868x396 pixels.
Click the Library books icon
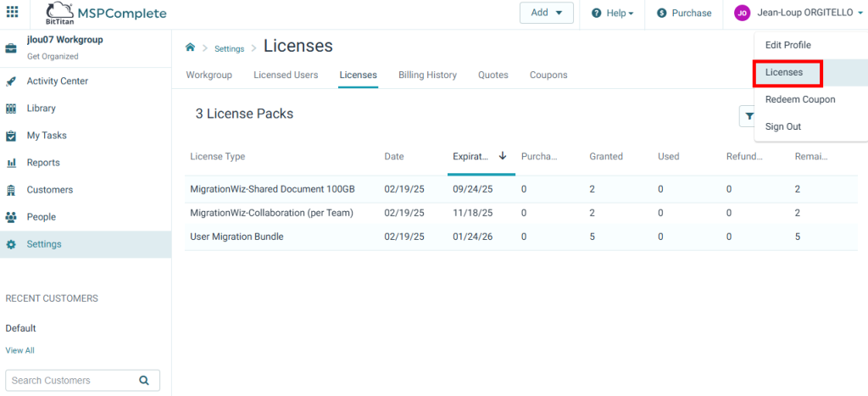click(x=11, y=109)
